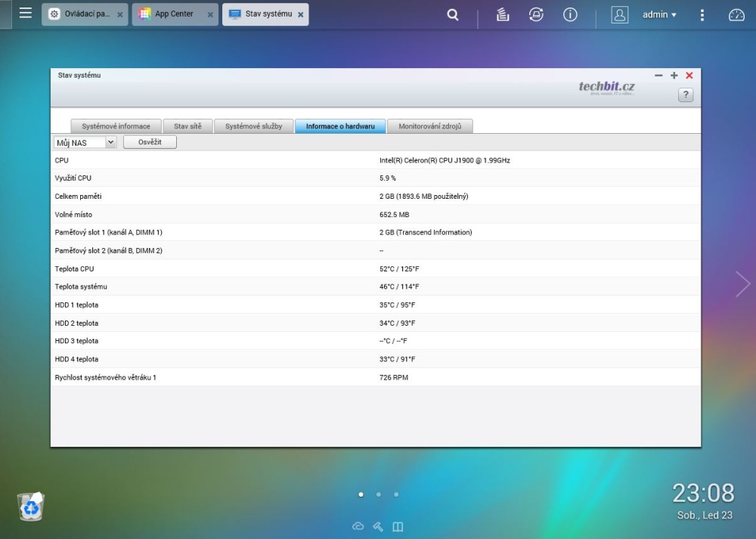The height and width of the screenshot is (539, 756).
Task: Go to next desktop page arrow
Action: pyautogui.click(x=742, y=283)
